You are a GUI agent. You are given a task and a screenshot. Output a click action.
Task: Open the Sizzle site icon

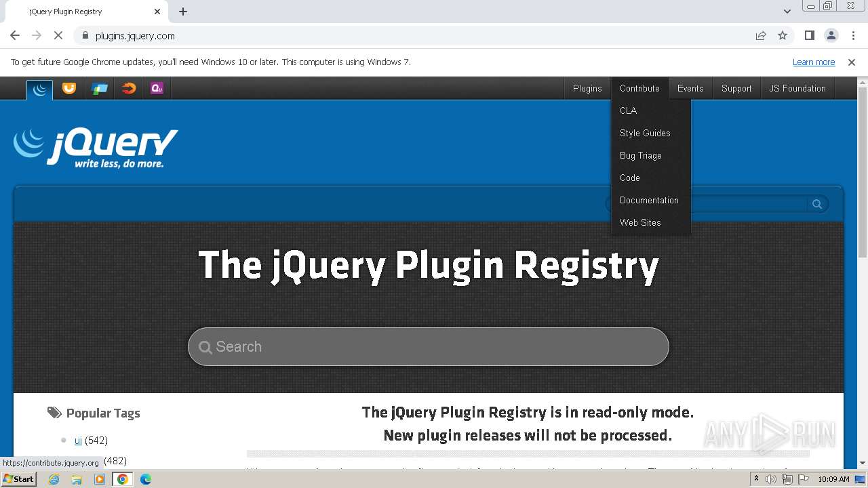click(x=128, y=88)
